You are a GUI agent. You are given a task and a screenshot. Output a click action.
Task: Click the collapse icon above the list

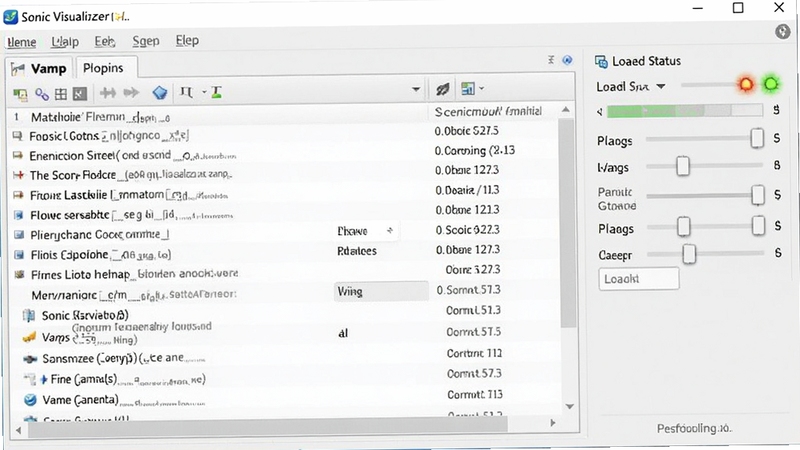(x=551, y=60)
